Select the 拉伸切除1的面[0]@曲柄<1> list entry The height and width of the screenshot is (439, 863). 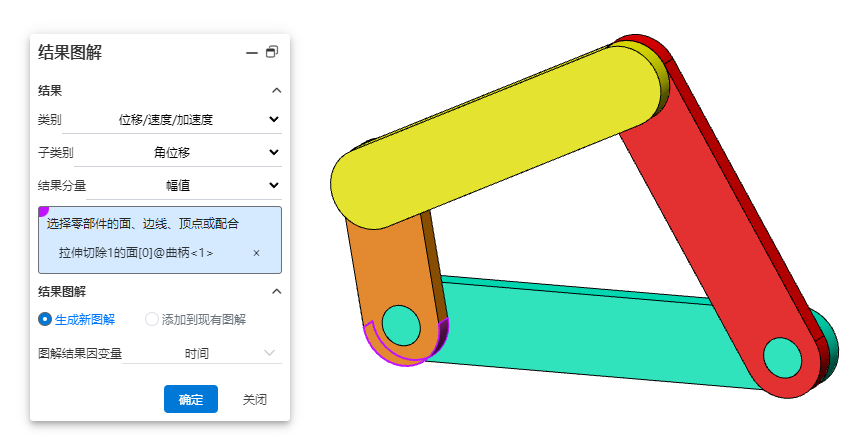tap(136, 253)
